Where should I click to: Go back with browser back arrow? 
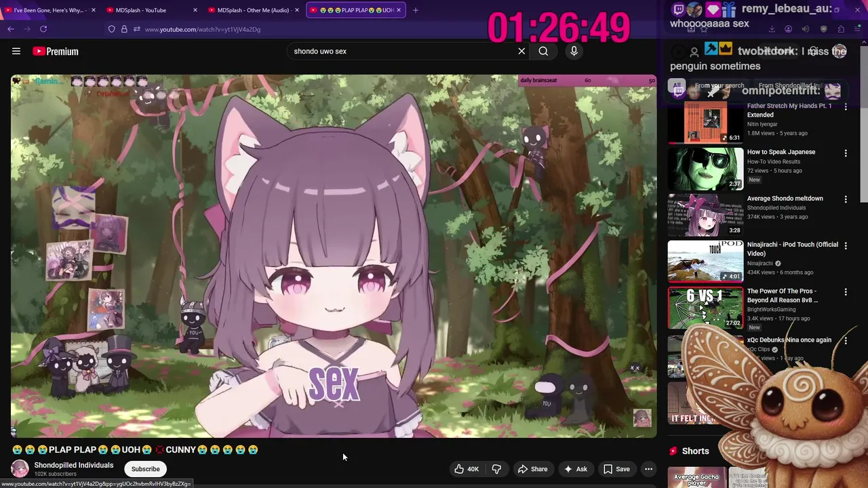(x=11, y=29)
